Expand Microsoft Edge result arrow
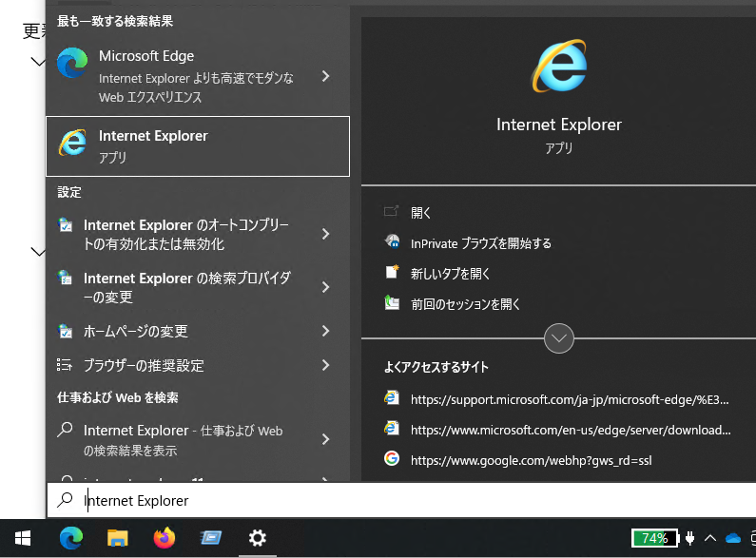756x558 pixels. pyautogui.click(x=326, y=76)
